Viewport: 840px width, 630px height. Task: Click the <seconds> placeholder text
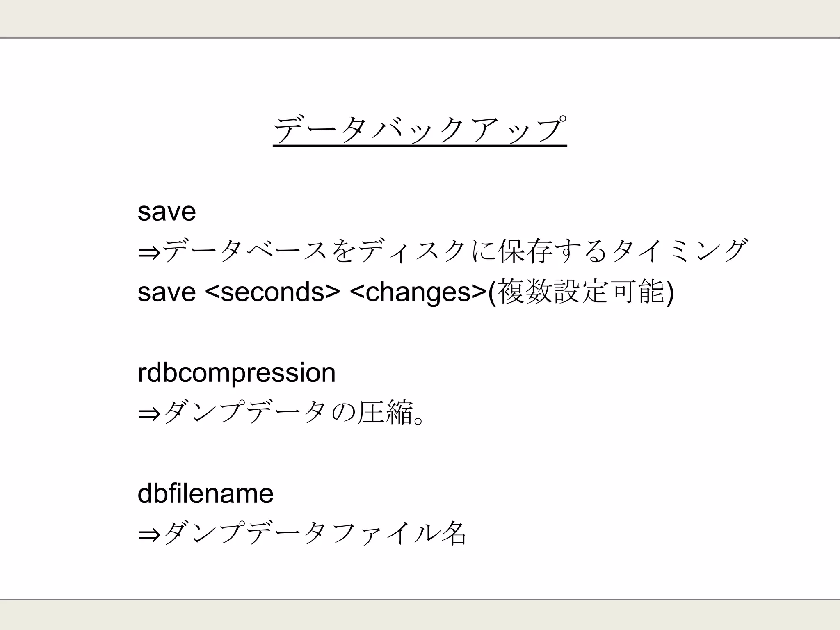272,292
